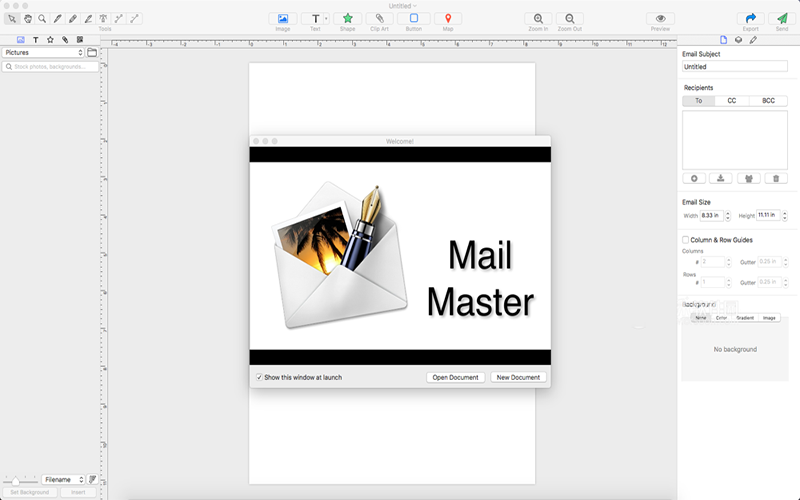Image resolution: width=800 pixels, height=500 pixels.
Task: Click the Set Background button
Action: coord(30,492)
